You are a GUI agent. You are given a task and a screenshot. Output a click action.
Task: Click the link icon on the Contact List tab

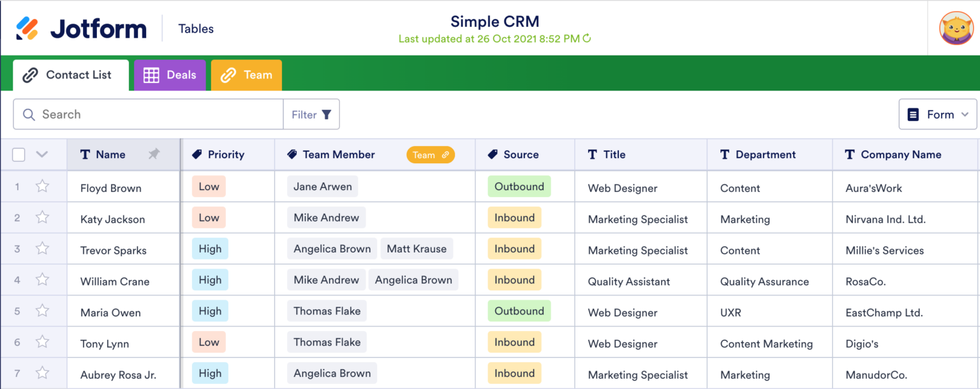pos(30,75)
